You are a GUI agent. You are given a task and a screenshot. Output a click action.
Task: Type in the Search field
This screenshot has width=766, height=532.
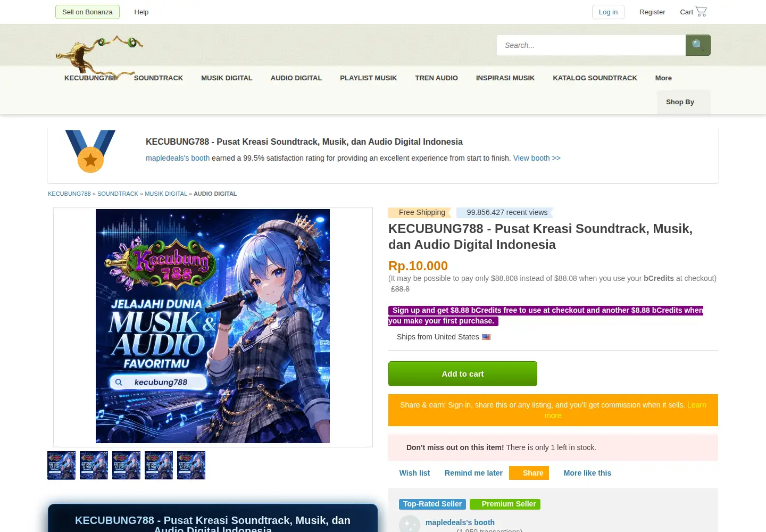pos(591,45)
